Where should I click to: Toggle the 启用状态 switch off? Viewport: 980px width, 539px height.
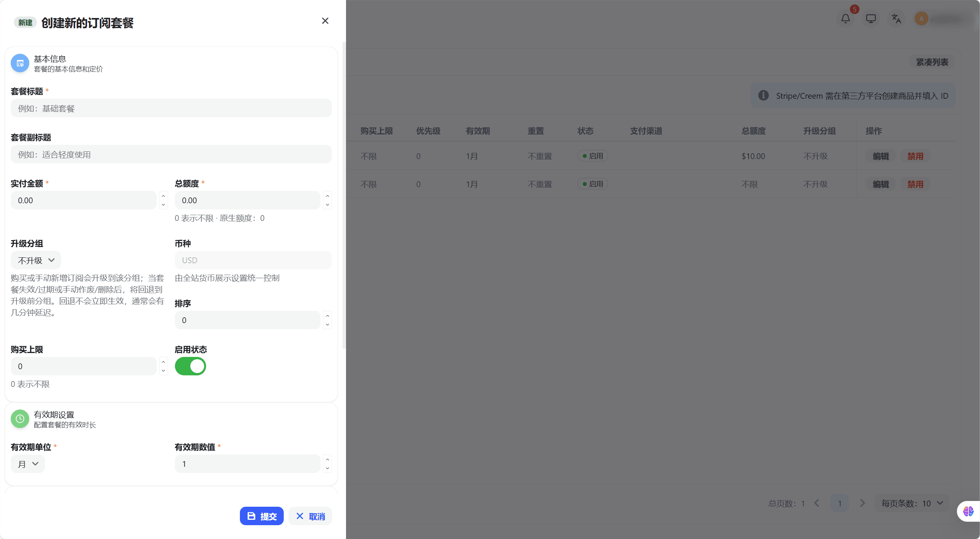pos(190,366)
